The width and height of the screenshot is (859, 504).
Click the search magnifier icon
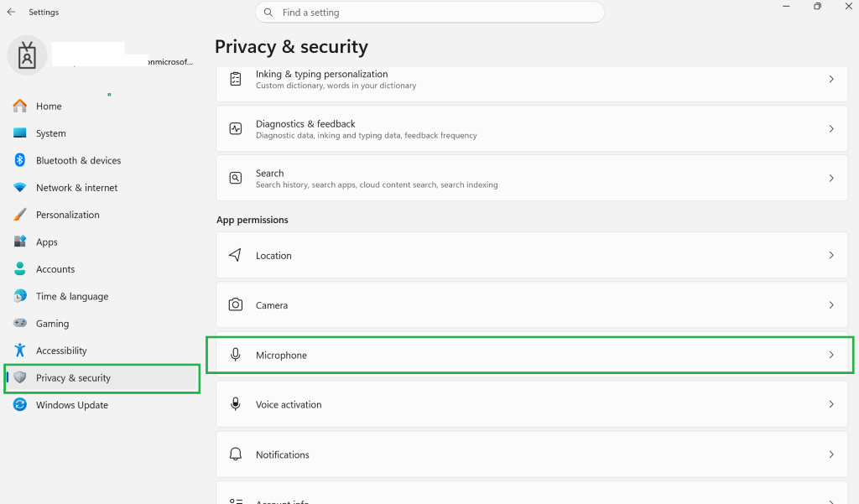268,12
